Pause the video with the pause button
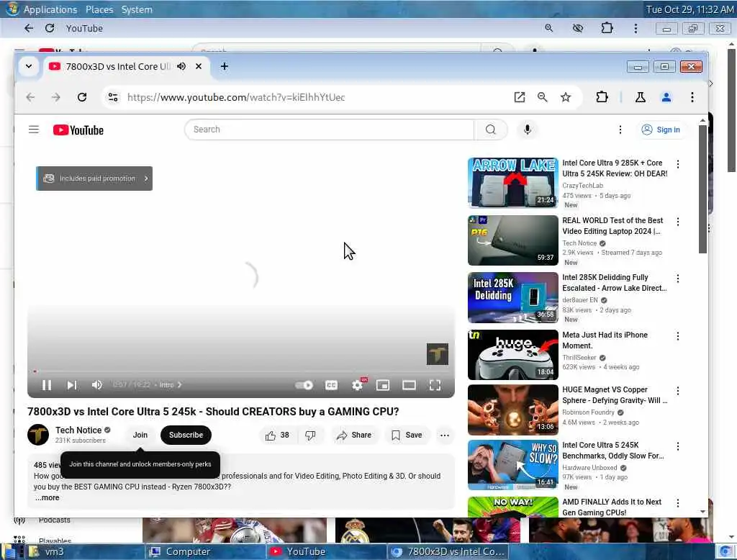The image size is (737, 560). pyautogui.click(x=47, y=385)
